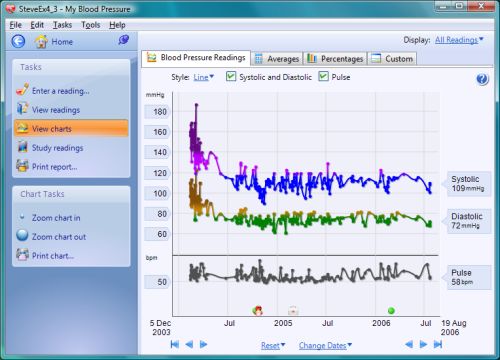This screenshot has width=500, height=360.
Task: Jump to first date on left
Action: [175, 344]
